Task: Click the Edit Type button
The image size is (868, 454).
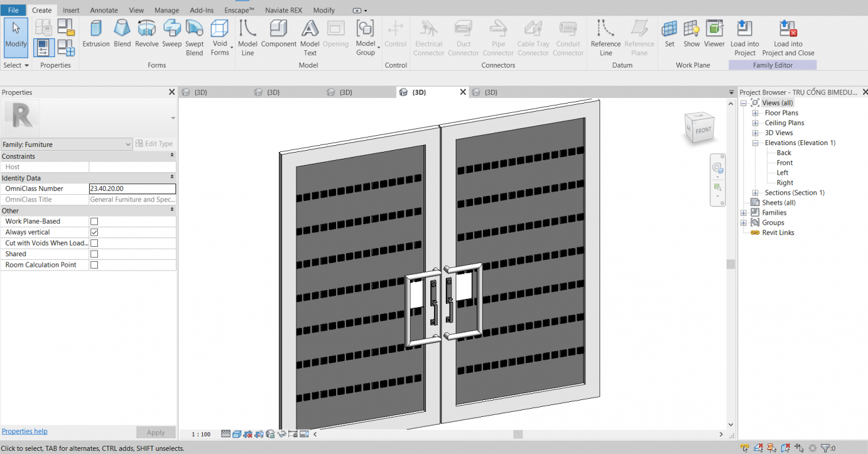Action: (154, 143)
